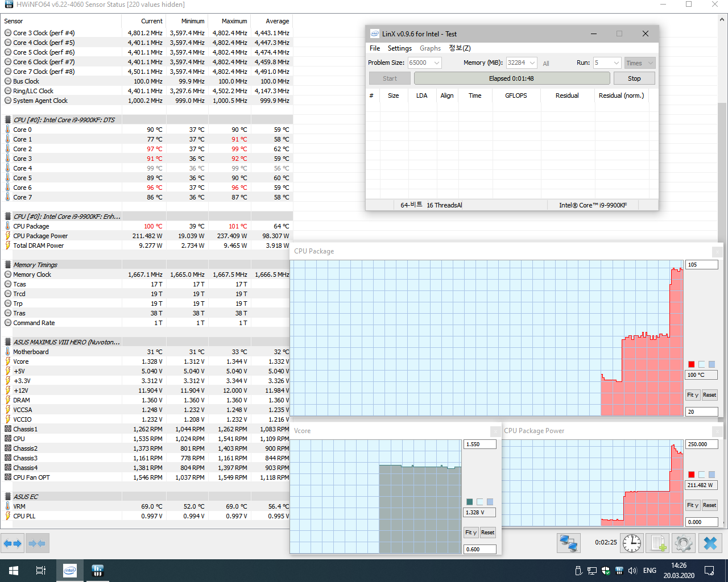
Task: Click the start logging sheet icon
Action: point(658,543)
